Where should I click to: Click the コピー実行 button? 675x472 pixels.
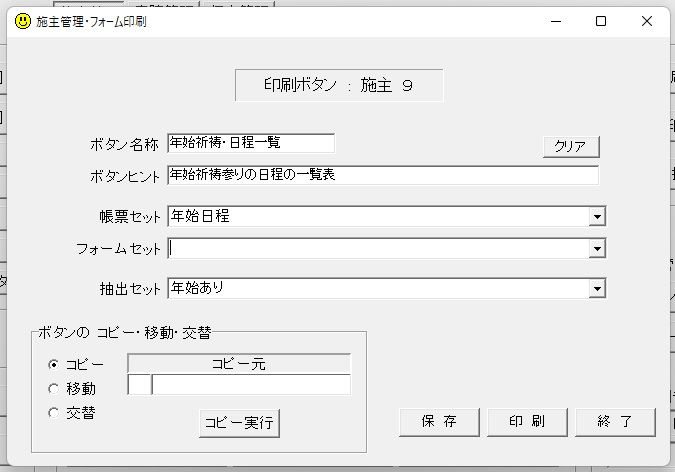(x=239, y=422)
